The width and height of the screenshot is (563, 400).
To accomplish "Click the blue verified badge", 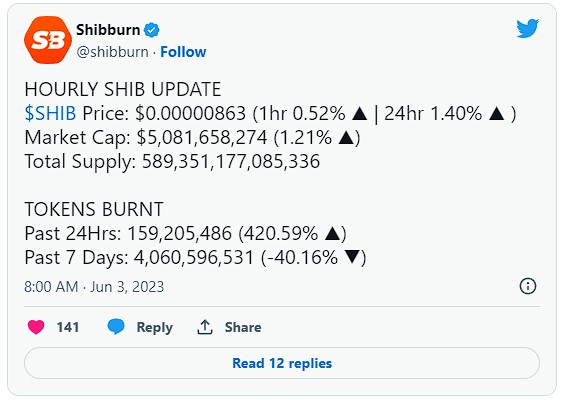I will click(x=152, y=30).
